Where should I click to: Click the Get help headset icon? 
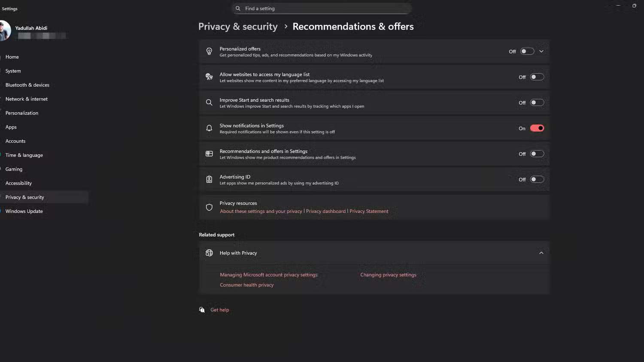pyautogui.click(x=202, y=310)
